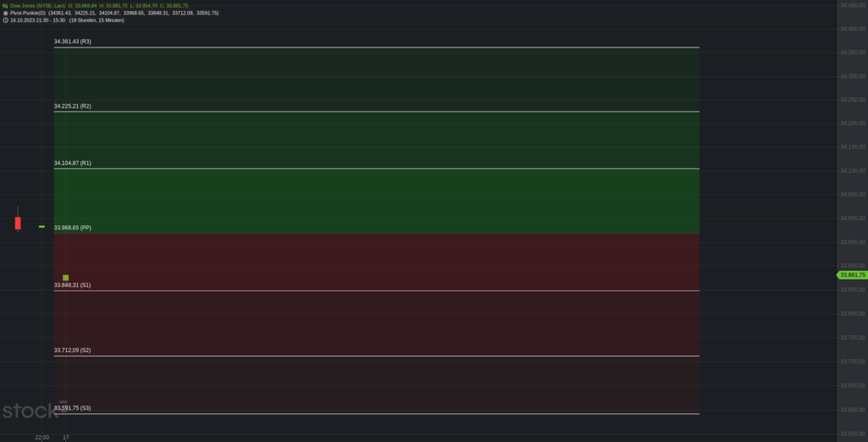This screenshot has width=868, height=442.
Task: Select the 33.712,09 (S2) support label
Action: pyautogui.click(x=73, y=351)
